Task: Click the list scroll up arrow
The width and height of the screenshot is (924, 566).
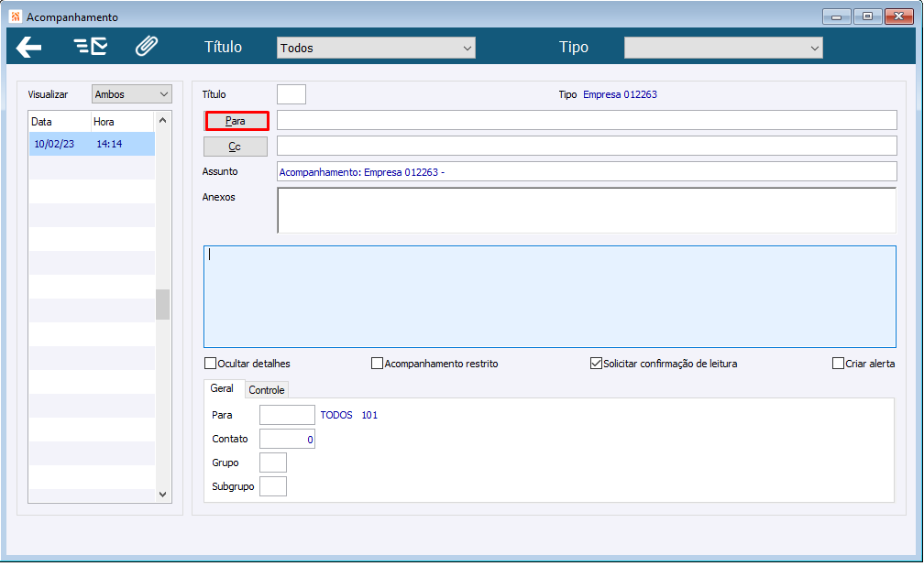Action: [x=162, y=120]
